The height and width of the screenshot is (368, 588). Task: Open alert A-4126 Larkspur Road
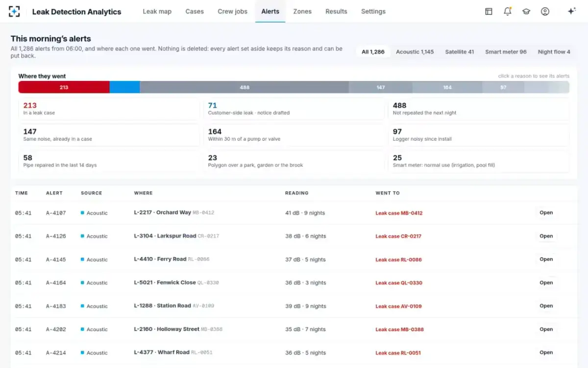[546, 236]
